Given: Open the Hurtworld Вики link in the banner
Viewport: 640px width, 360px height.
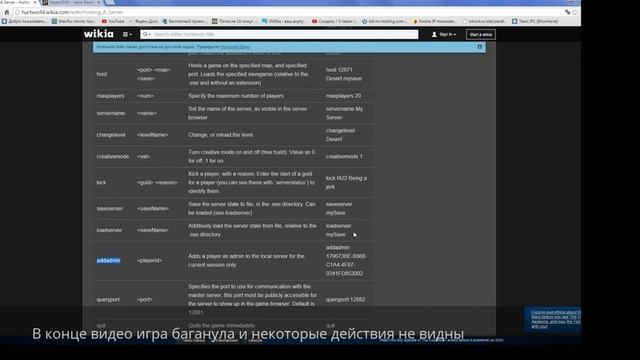Looking at the screenshot, I should [x=235, y=47].
